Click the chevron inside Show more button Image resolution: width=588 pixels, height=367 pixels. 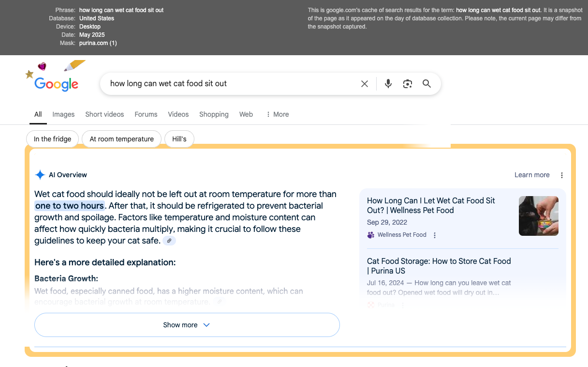point(206,325)
